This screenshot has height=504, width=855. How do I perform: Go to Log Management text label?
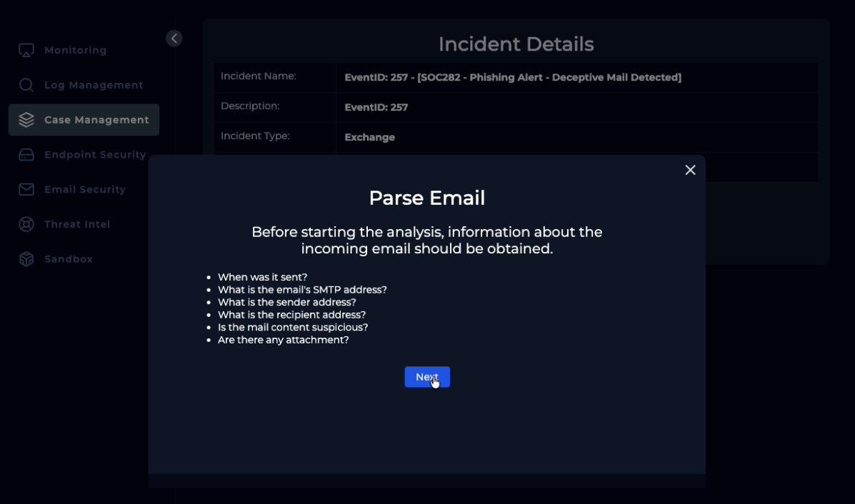(94, 85)
